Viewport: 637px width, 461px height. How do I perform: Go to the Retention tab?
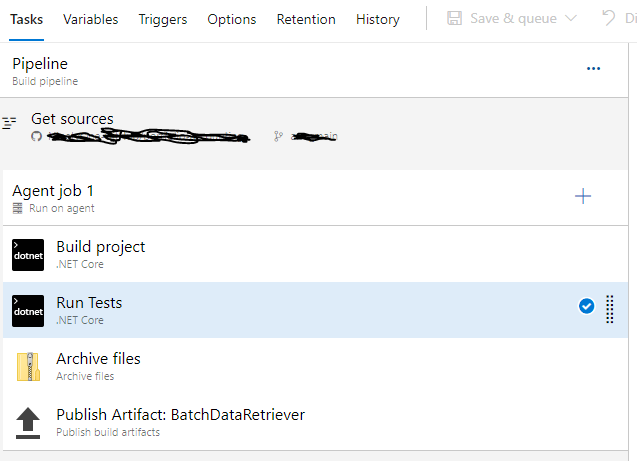pos(306,19)
